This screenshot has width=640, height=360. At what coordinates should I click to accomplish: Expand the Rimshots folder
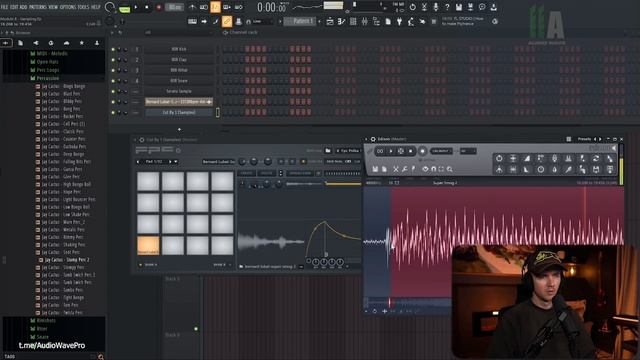pyautogui.click(x=46, y=320)
